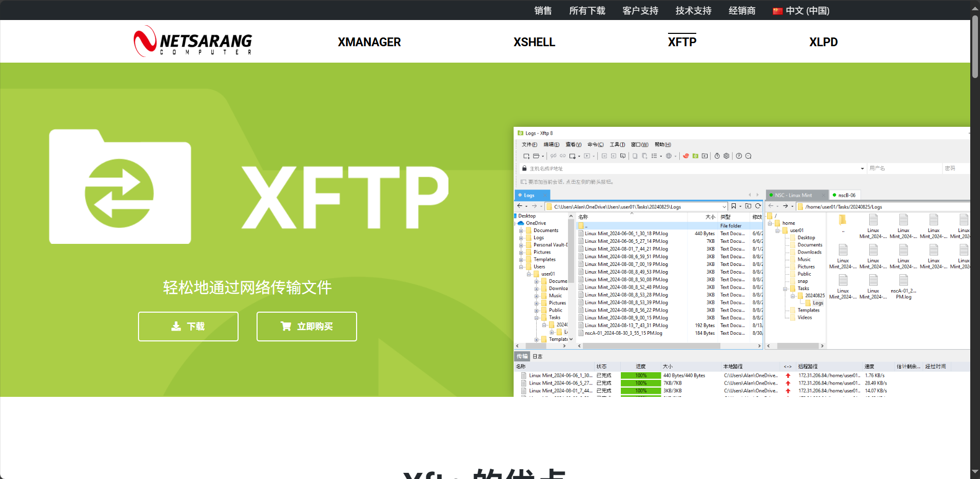
Task: Open the XSHELL product link
Action: point(535,42)
